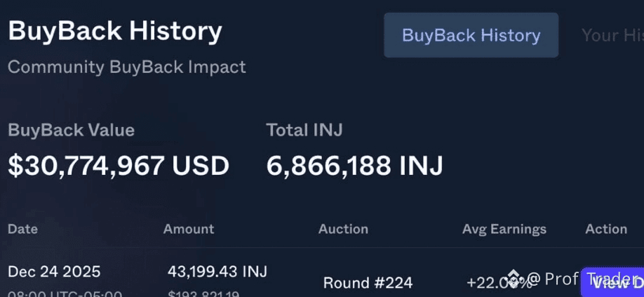Open the Round #224 auction link

point(368,283)
